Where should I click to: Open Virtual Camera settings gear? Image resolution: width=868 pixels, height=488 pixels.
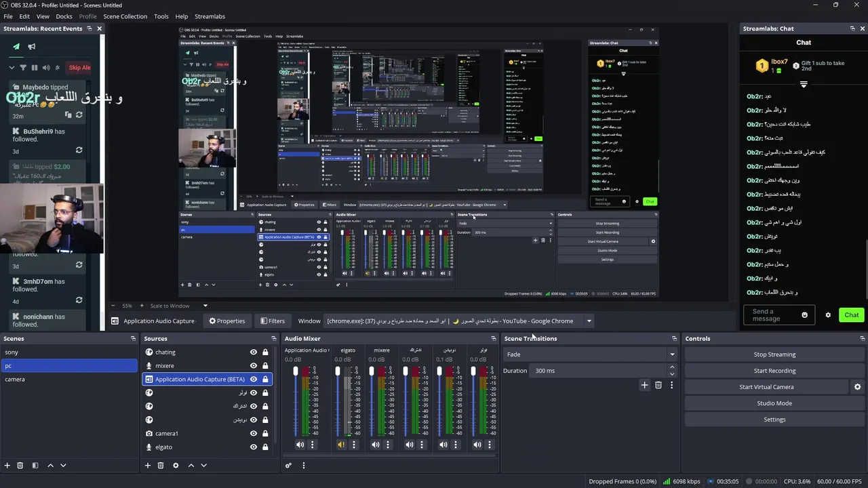(x=857, y=387)
